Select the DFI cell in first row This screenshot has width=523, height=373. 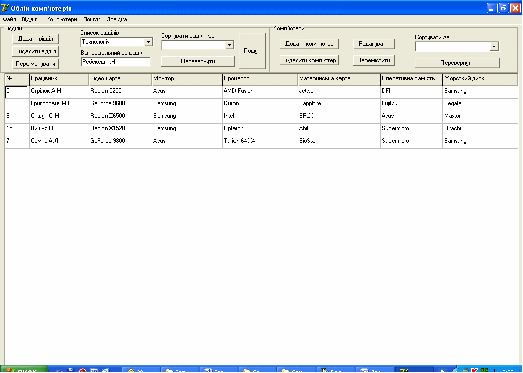pos(411,91)
